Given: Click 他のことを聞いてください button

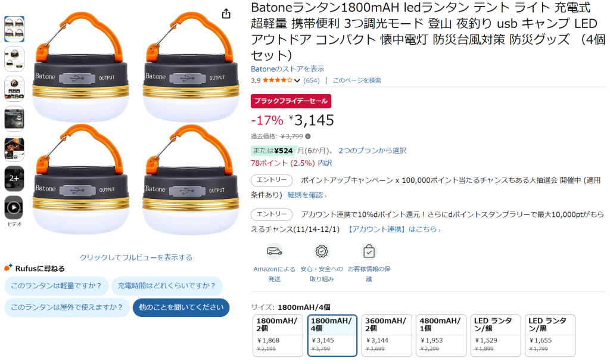Looking at the screenshot, I should tap(181, 307).
